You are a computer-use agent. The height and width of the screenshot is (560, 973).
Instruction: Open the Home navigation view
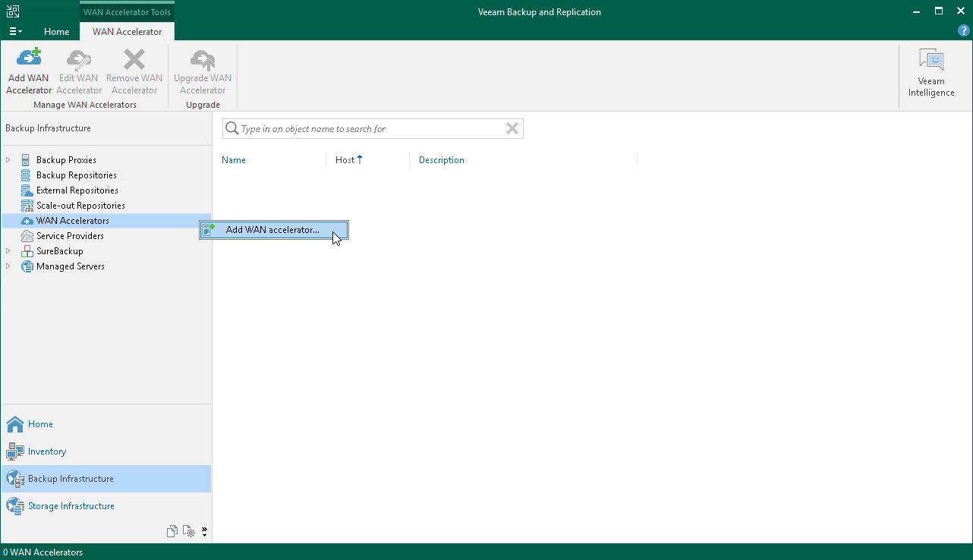[x=105, y=424]
